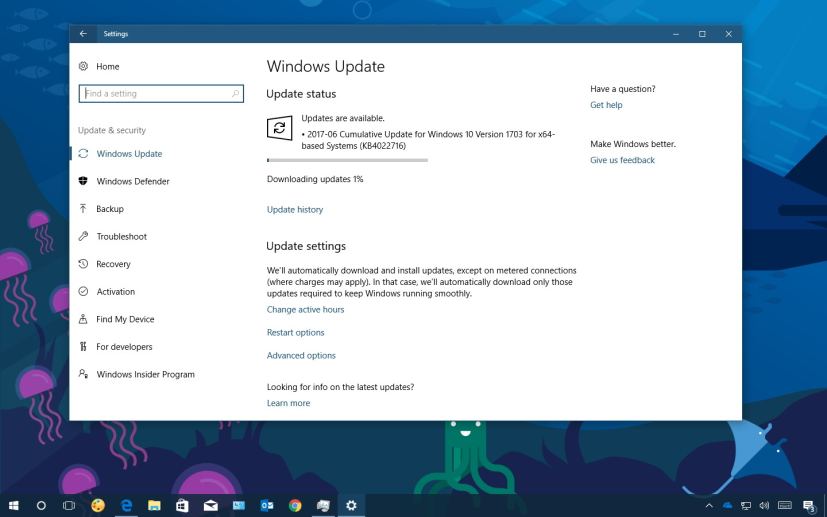Click the OneDrive cloud tray icon

pyautogui.click(x=727, y=505)
